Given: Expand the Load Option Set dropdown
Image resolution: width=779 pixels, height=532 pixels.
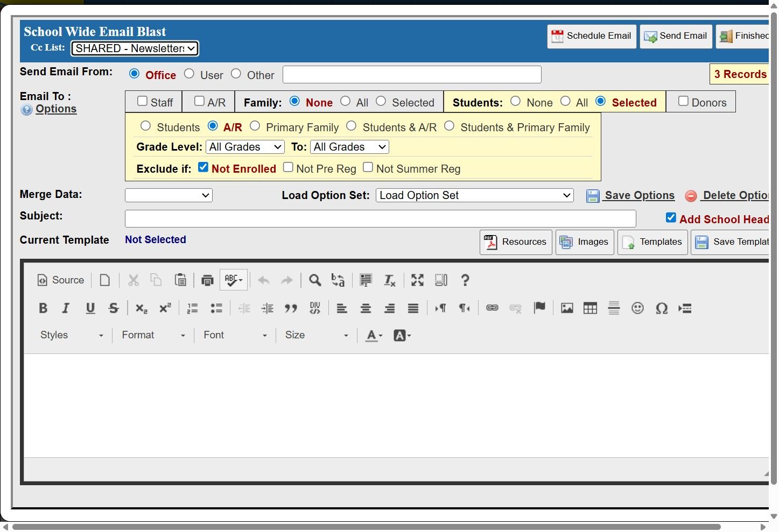Looking at the screenshot, I should 474,195.
